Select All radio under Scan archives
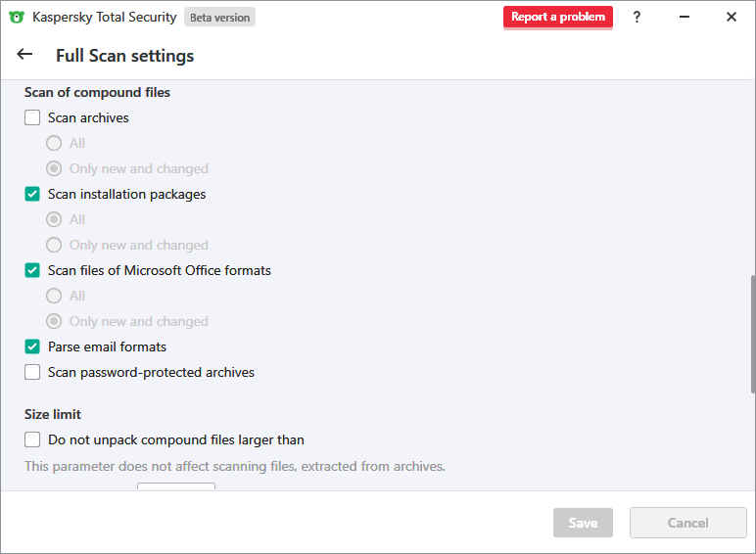The height and width of the screenshot is (554, 756). click(54, 143)
